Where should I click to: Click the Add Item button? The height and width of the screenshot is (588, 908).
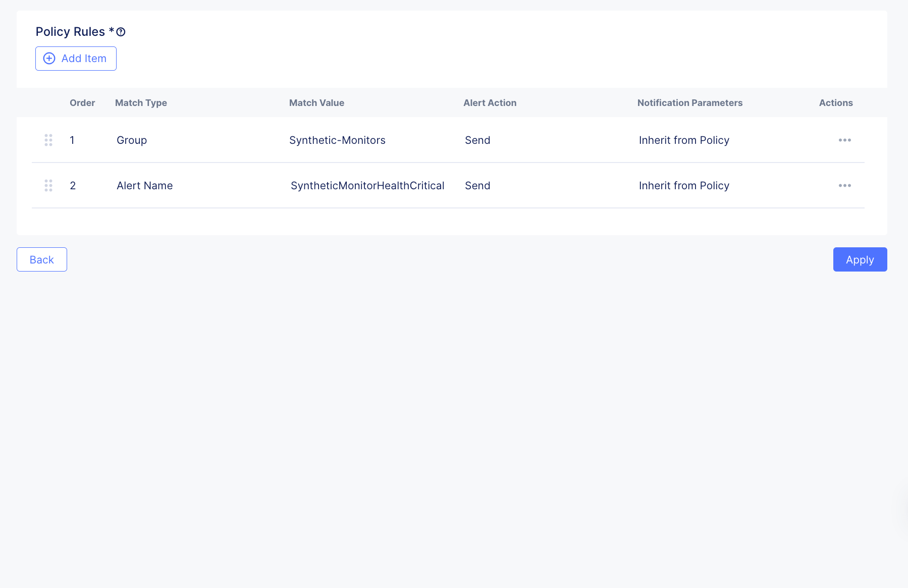pyautogui.click(x=76, y=59)
